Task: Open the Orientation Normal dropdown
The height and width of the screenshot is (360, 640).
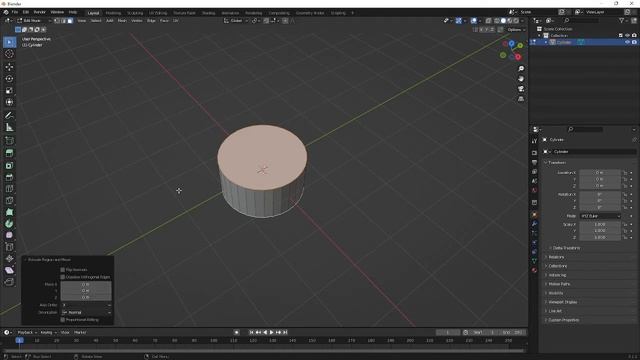Action: pos(86,312)
